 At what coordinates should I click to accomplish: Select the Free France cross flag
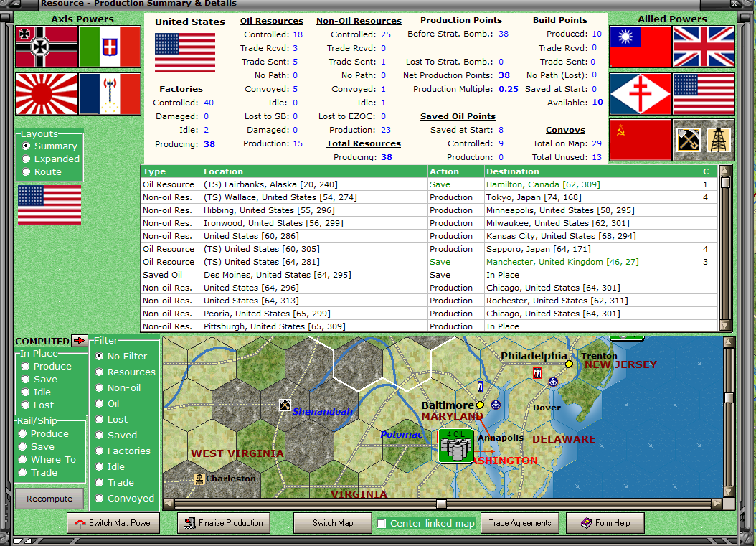[x=641, y=94]
